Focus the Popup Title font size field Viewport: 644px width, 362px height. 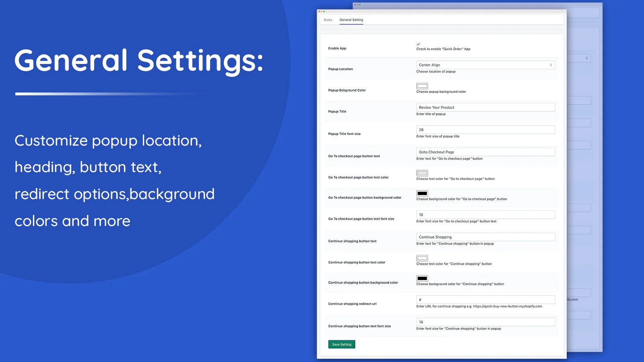[485, 130]
